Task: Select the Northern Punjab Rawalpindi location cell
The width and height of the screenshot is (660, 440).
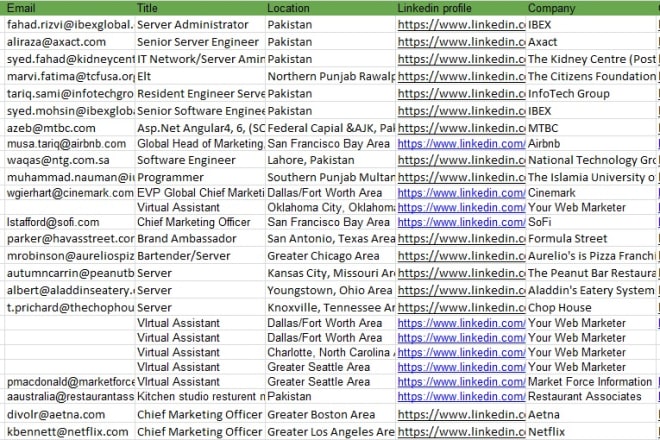Action: click(x=330, y=76)
